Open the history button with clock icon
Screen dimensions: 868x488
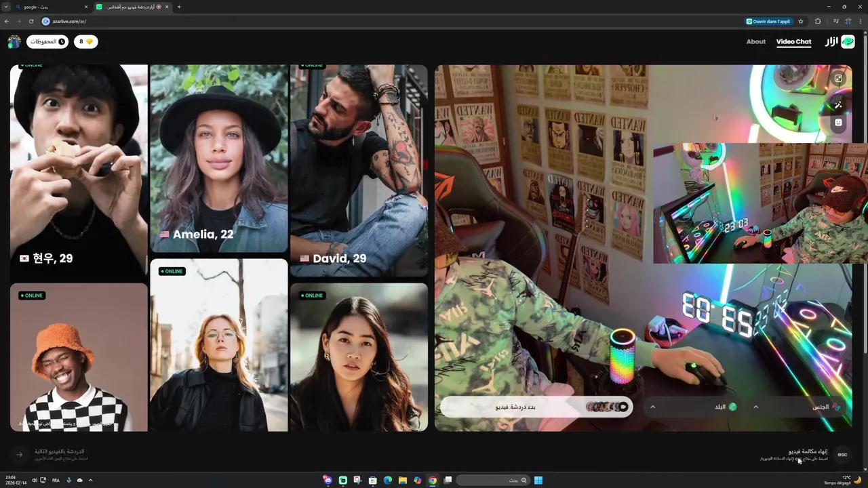(x=47, y=42)
